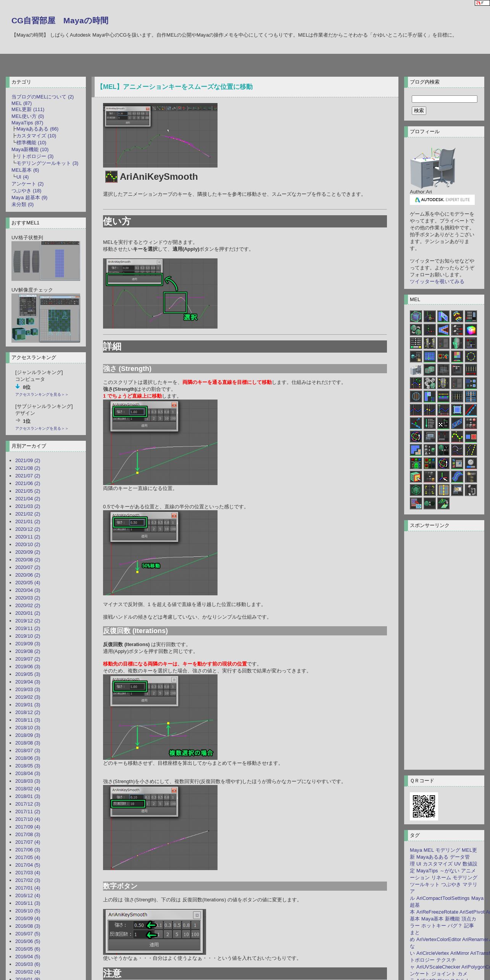
Task: Open the つぶやき (18) category
Action: coord(26,191)
